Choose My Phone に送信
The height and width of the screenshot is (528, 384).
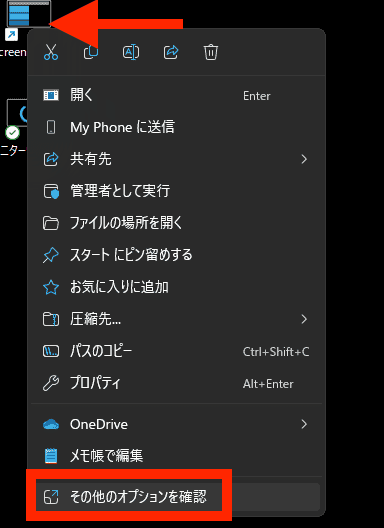(177, 127)
